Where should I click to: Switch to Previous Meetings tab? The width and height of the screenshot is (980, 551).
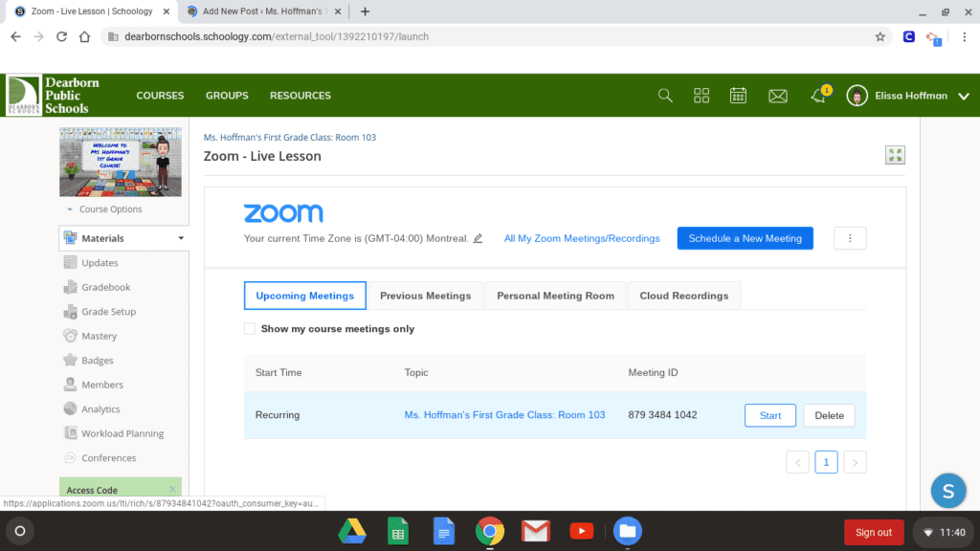[425, 296]
